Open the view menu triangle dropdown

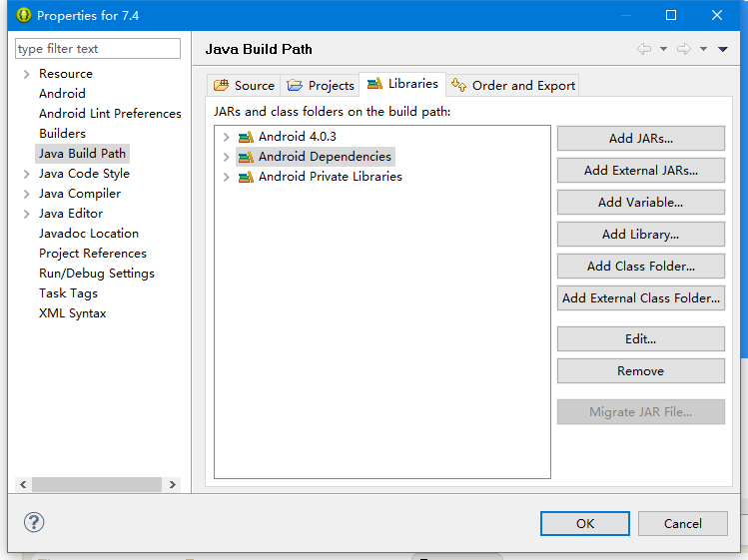tap(723, 49)
